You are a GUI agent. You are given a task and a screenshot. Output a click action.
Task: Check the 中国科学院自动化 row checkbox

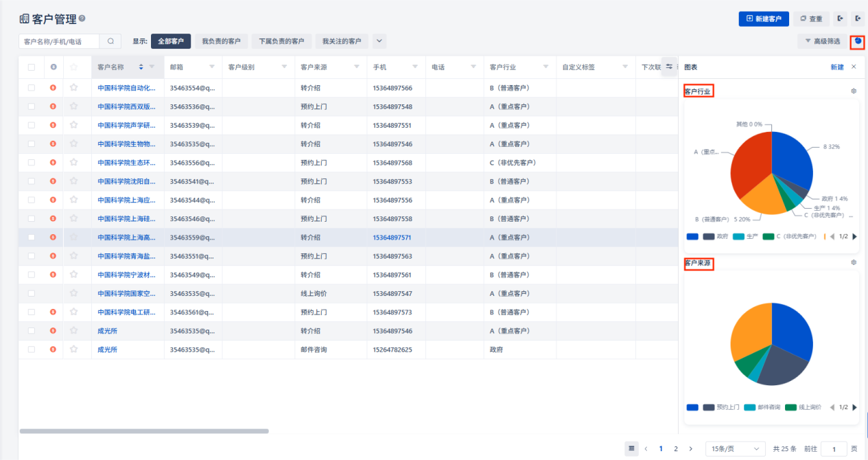(31, 88)
